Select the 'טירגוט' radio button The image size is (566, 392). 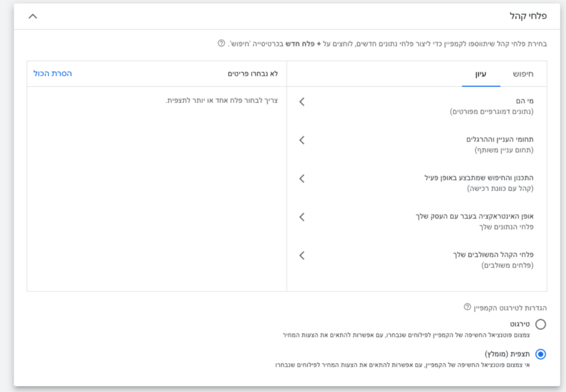[541, 324]
